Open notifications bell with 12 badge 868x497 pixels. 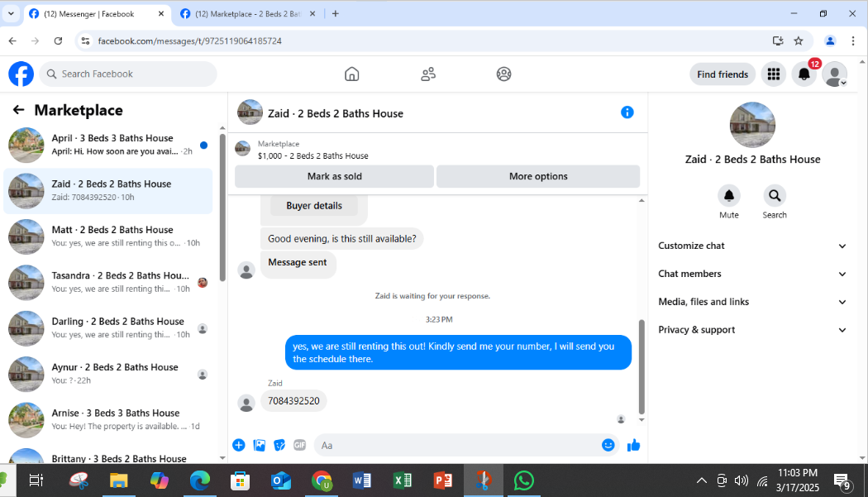coord(804,74)
